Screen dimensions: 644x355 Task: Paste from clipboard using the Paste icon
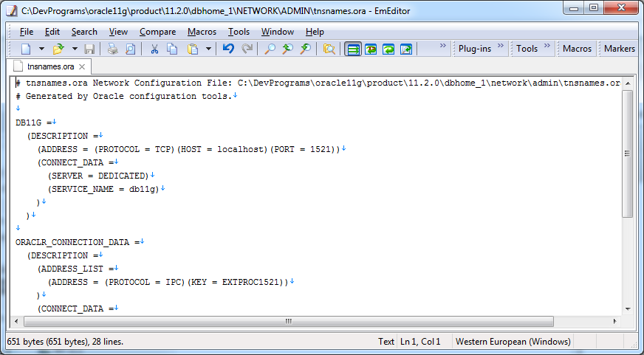pyautogui.click(x=193, y=49)
